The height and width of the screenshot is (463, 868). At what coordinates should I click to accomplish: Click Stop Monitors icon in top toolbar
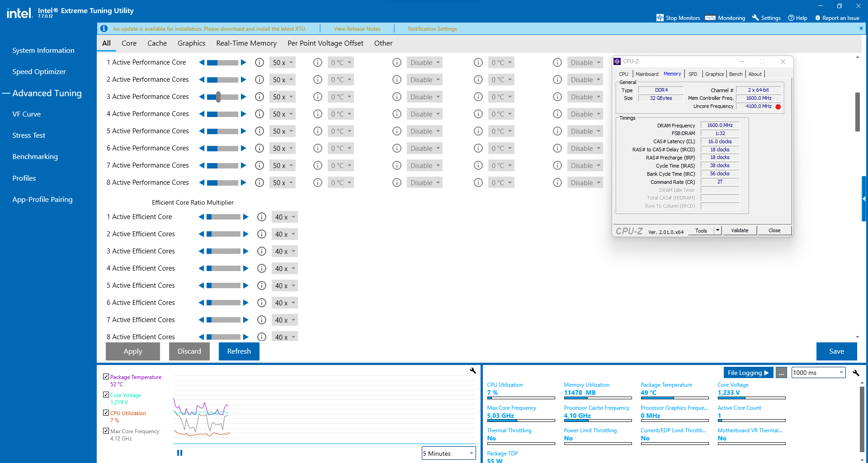click(x=660, y=18)
